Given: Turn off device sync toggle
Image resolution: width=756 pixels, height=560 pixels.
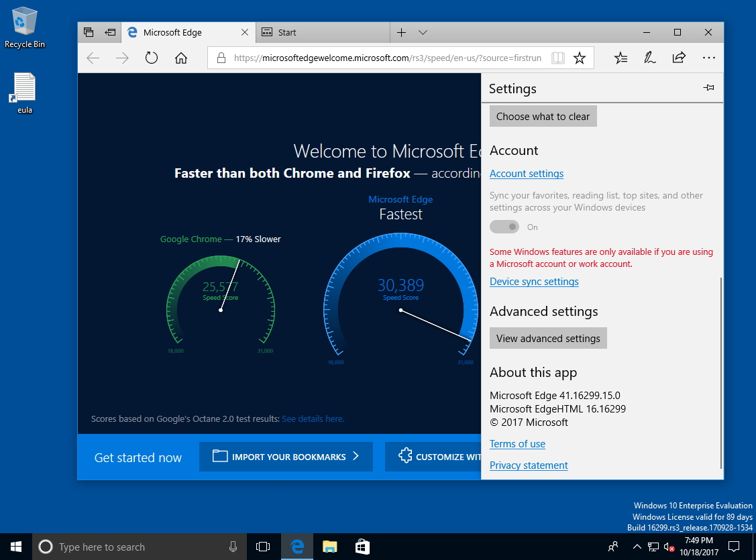Looking at the screenshot, I should pos(504,227).
